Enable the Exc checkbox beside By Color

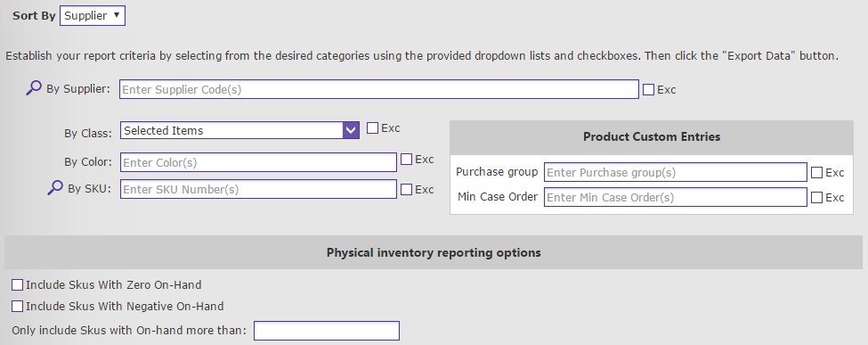tap(406, 160)
